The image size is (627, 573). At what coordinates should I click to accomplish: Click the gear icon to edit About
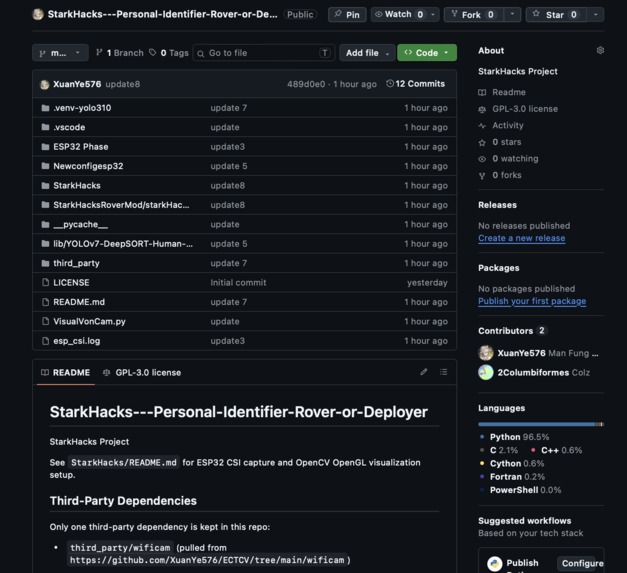(600, 50)
